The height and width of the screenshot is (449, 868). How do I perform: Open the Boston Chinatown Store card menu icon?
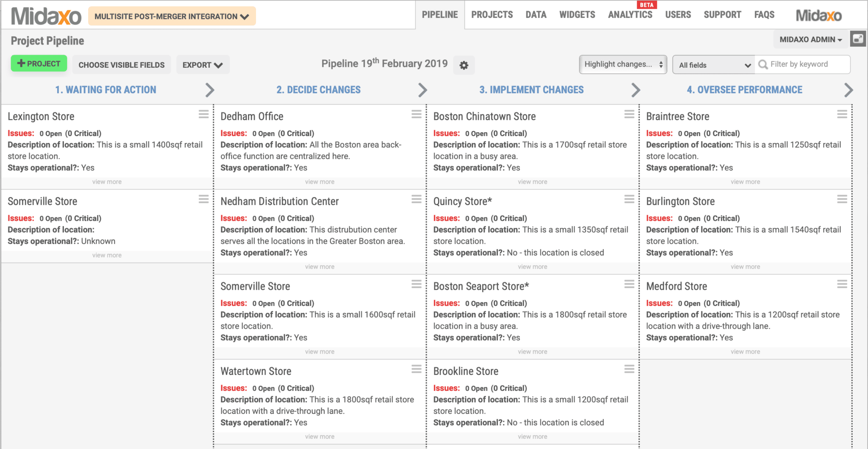click(629, 114)
